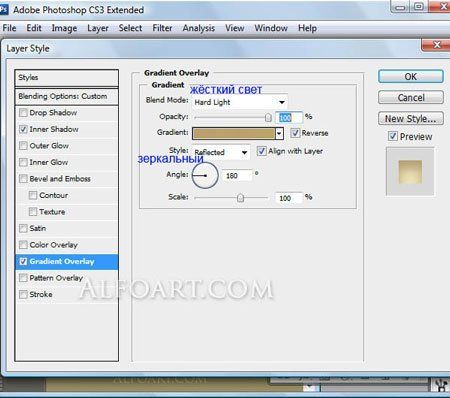Toggle the Preview checkbox
The width and height of the screenshot is (450, 398).
point(393,136)
